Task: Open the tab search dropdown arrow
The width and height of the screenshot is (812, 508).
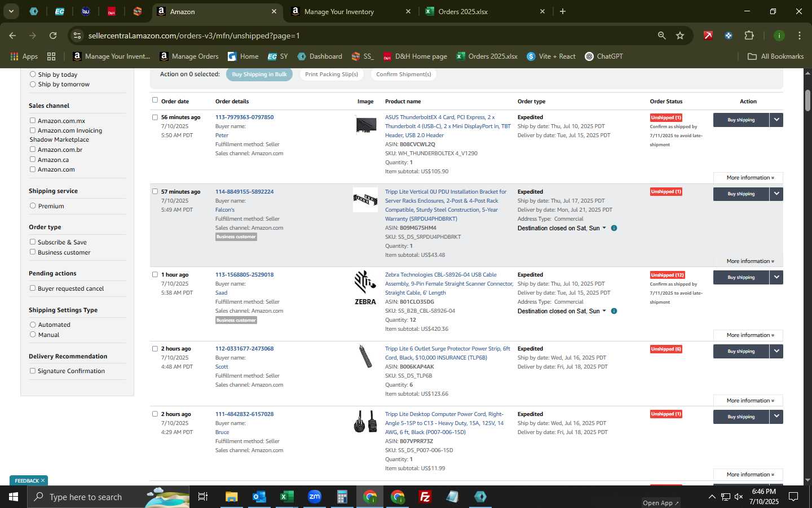Action: (x=11, y=11)
